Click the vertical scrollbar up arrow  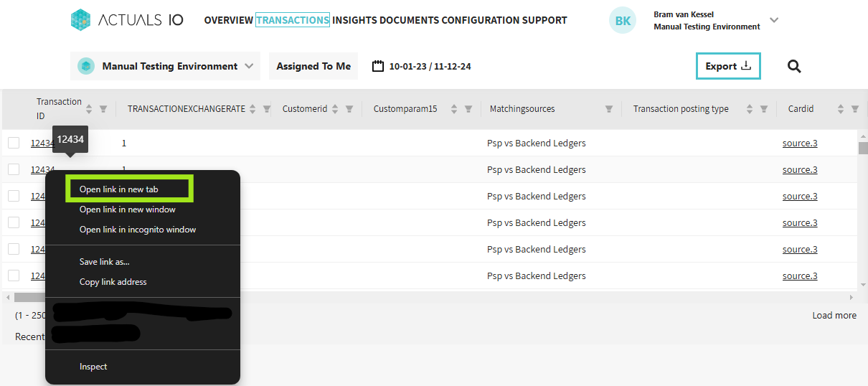tap(863, 135)
